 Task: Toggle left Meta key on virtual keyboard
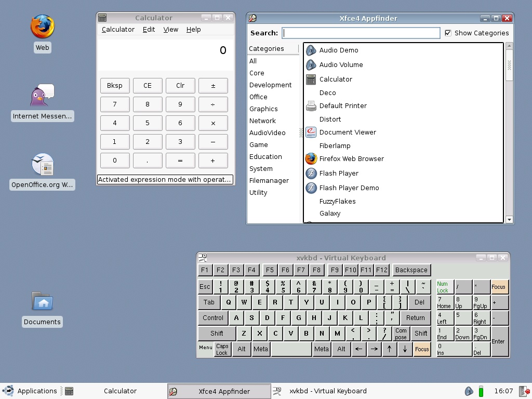click(x=261, y=349)
